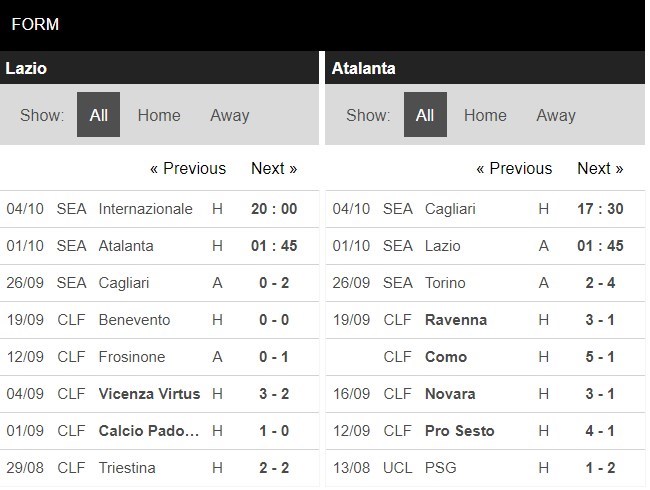Select the All filter under Lazio
The width and height of the screenshot is (650, 490).
(x=98, y=115)
